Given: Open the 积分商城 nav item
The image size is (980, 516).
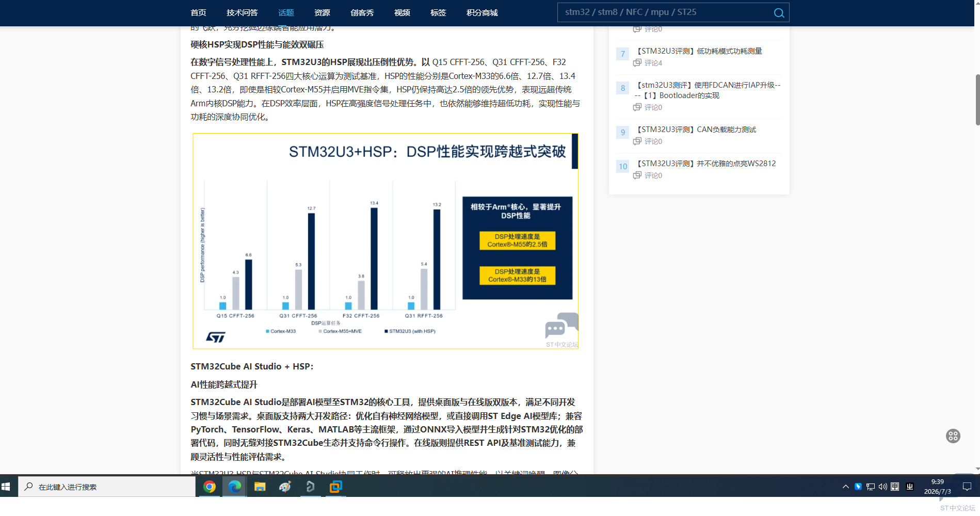Looking at the screenshot, I should (482, 13).
